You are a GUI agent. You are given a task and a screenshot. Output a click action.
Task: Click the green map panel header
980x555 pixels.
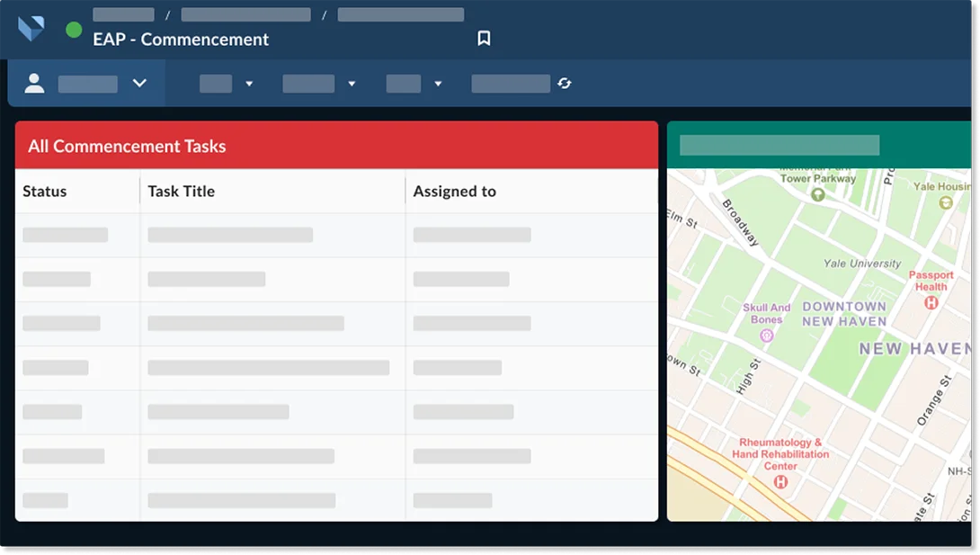click(x=819, y=145)
